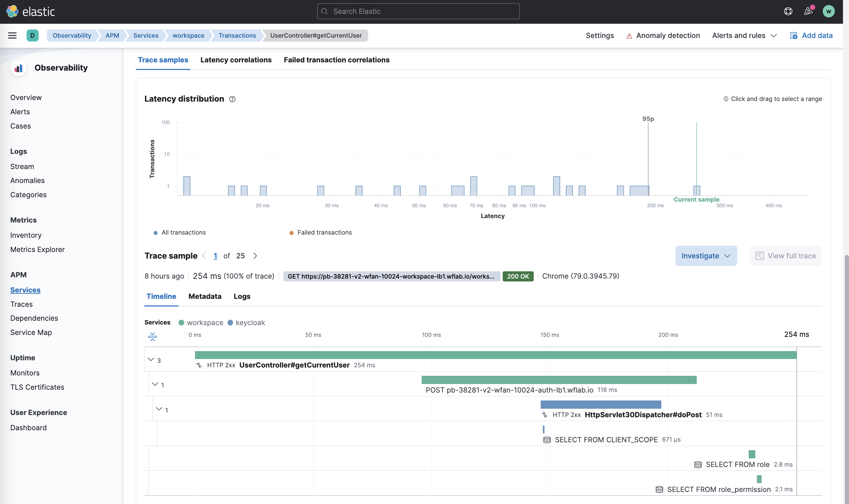
Task: Click the keycloak service legend dot
Action: pyautogui.click(x=230, y=323)
